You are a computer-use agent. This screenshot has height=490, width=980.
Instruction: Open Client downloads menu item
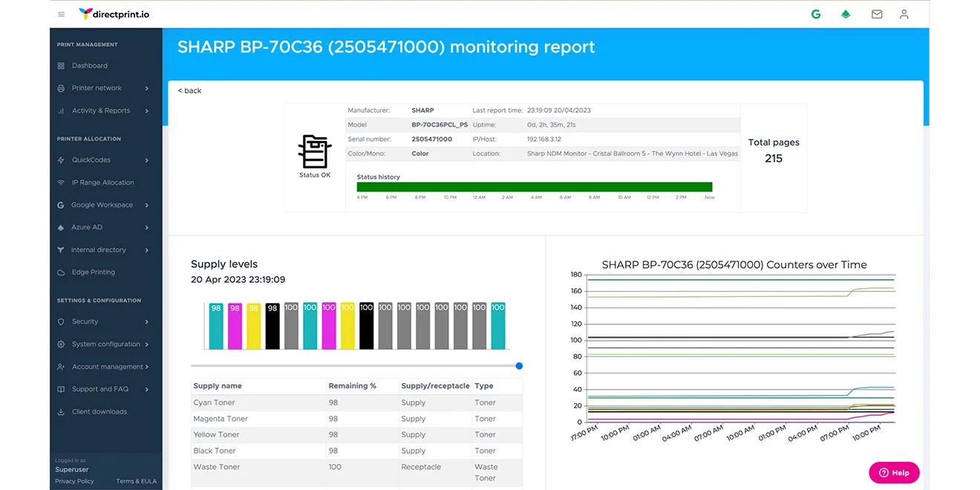tap(99, 411)
